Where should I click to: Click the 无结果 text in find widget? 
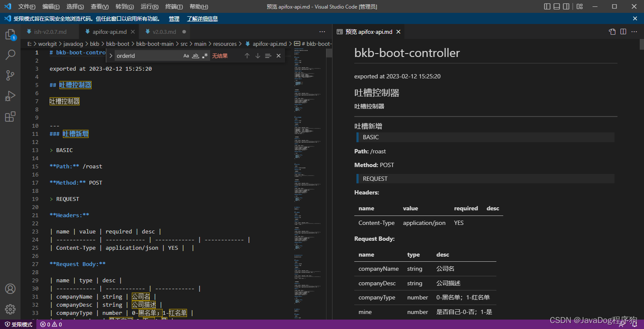click(220, 56)
